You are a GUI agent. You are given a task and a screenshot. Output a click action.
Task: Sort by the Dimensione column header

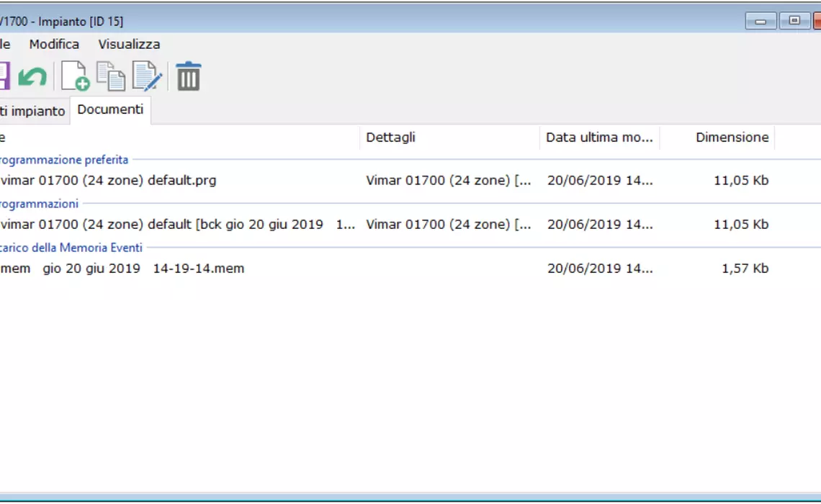(731, 137)
